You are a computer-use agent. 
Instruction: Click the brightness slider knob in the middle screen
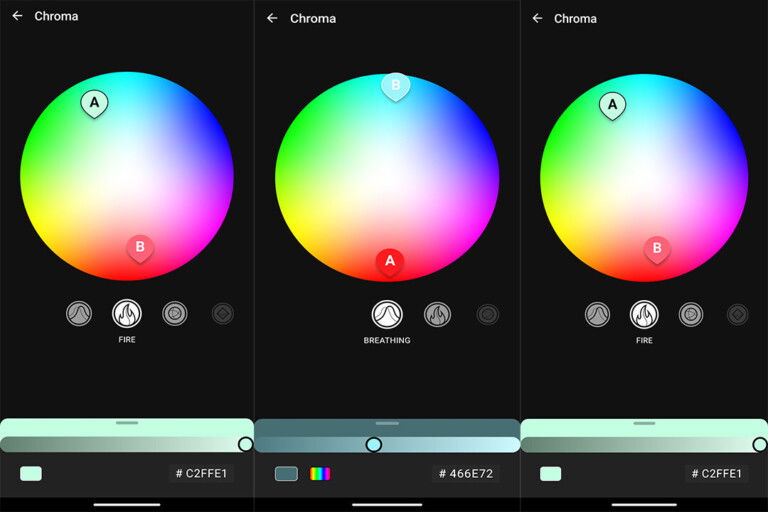tap(374, 444)
